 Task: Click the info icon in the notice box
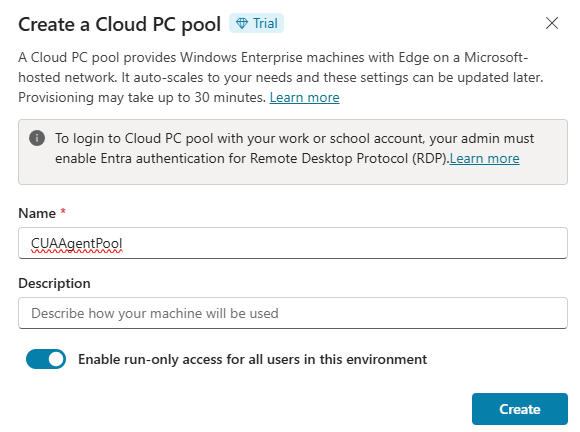click(x=37, y=138)
